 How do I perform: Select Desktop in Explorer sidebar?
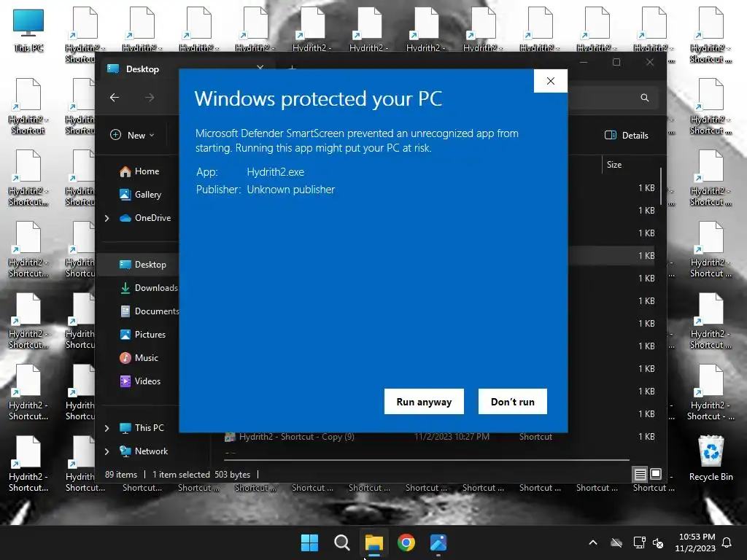(142, 264)
